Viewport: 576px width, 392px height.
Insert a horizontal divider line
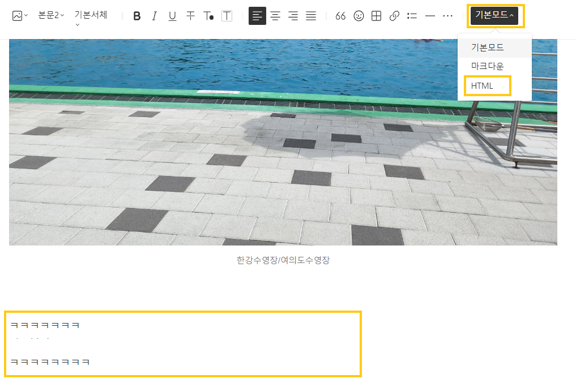pyautogui.click(x=430, y=16)
